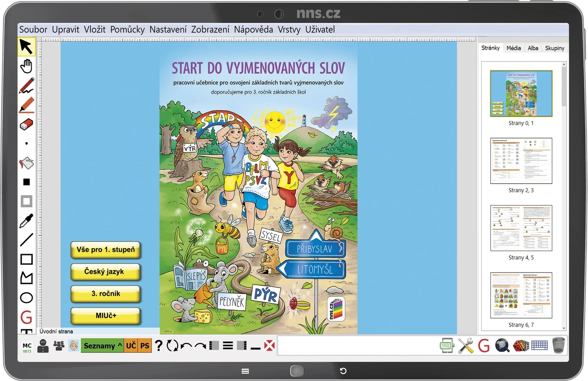Toggle the red X icon in bottom toolbar

(x=269, y=346)
